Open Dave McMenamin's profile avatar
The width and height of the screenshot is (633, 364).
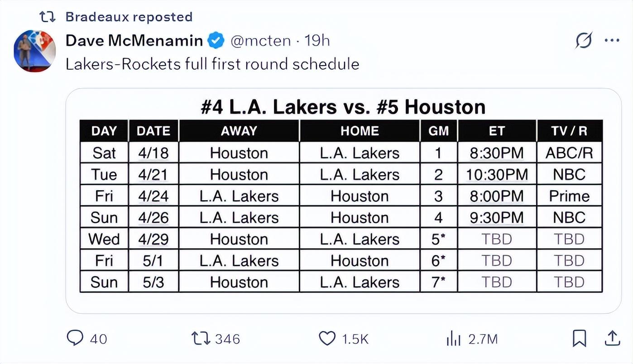point(35,51)
